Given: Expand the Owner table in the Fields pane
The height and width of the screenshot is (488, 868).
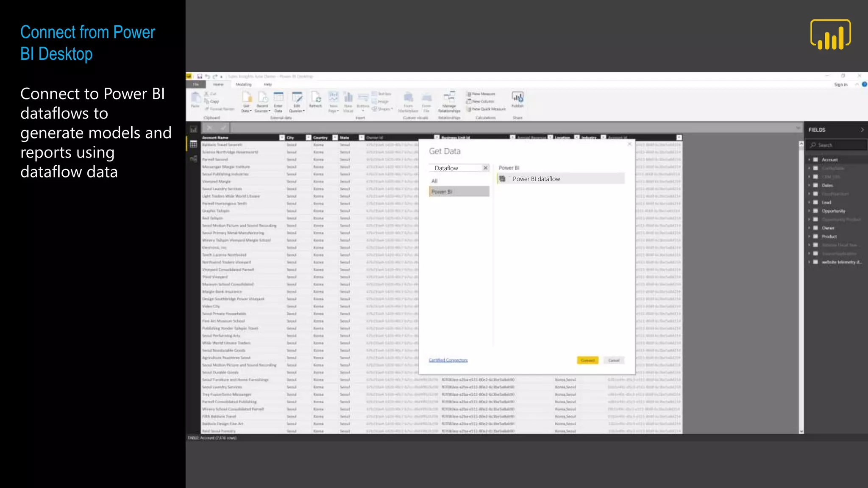Looking at the screenshot, I should (x=809, y=228).
